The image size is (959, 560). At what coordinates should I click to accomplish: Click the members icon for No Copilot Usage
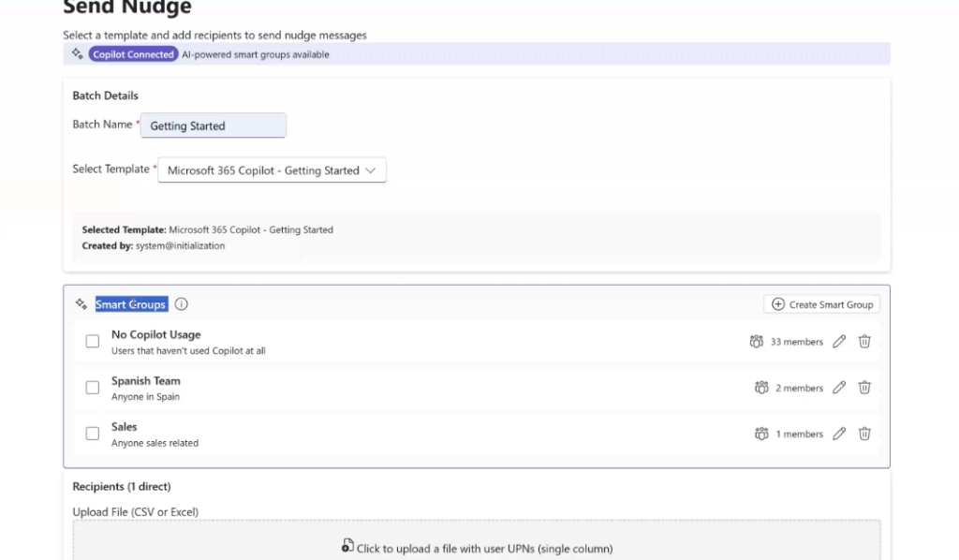pyautogui.click(x=757, y=342)
